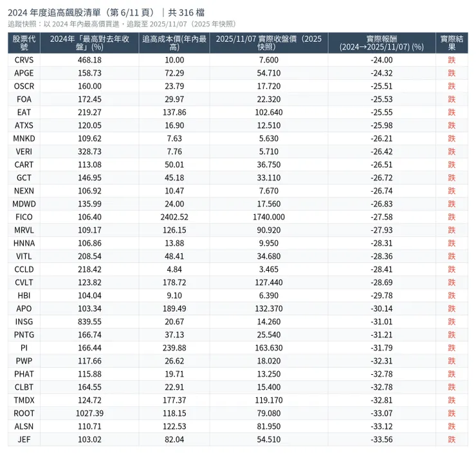Click VERI's 328.73 percentage value
Screen dimensions: 476x454
89,151
